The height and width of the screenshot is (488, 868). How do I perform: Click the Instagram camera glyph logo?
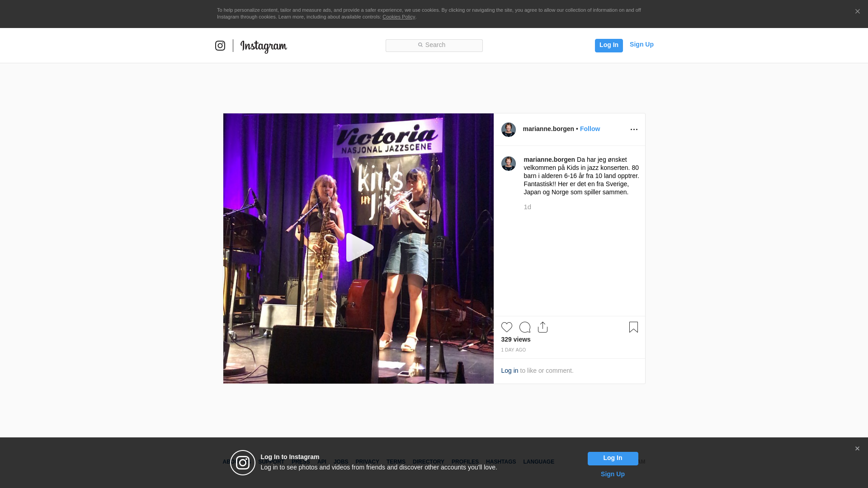tap(220, 46)
